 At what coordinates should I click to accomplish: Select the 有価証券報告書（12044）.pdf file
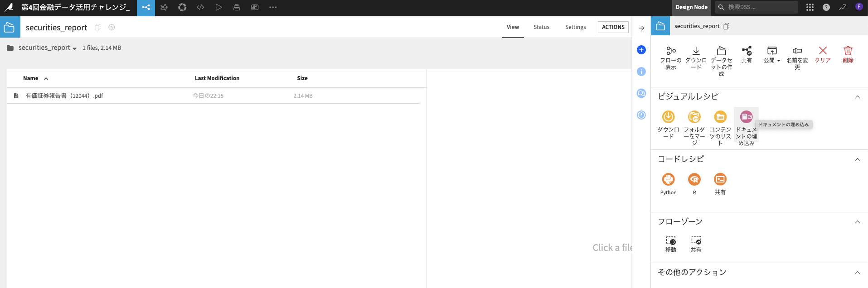64,96
